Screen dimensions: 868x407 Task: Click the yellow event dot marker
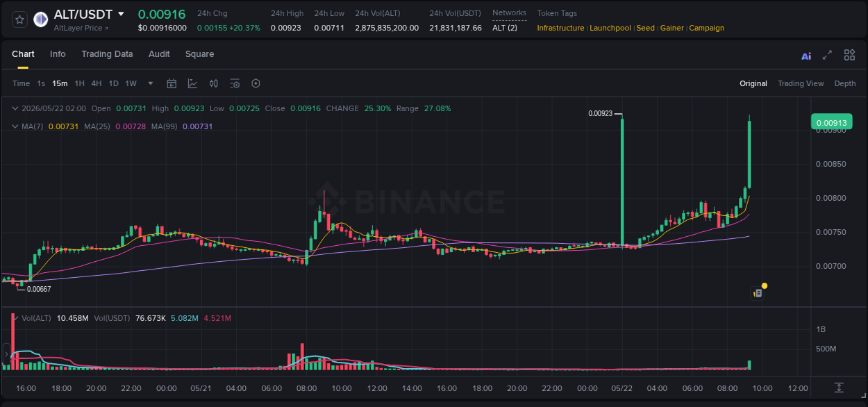pos(765,285)
